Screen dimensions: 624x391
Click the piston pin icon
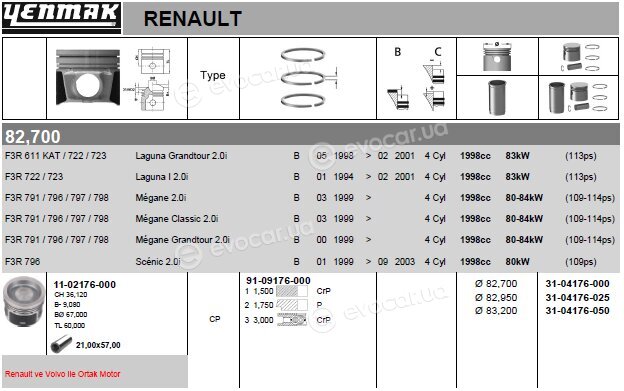[x=61, y=344]
